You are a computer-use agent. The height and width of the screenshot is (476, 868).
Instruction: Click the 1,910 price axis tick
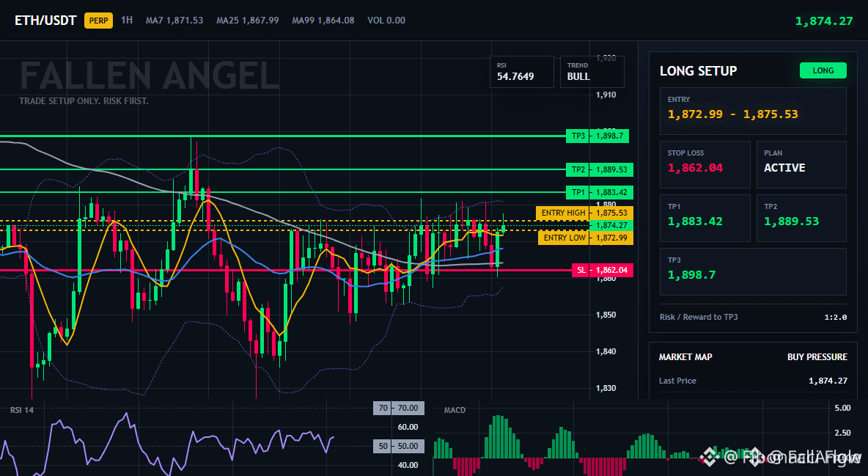[606, 95]
